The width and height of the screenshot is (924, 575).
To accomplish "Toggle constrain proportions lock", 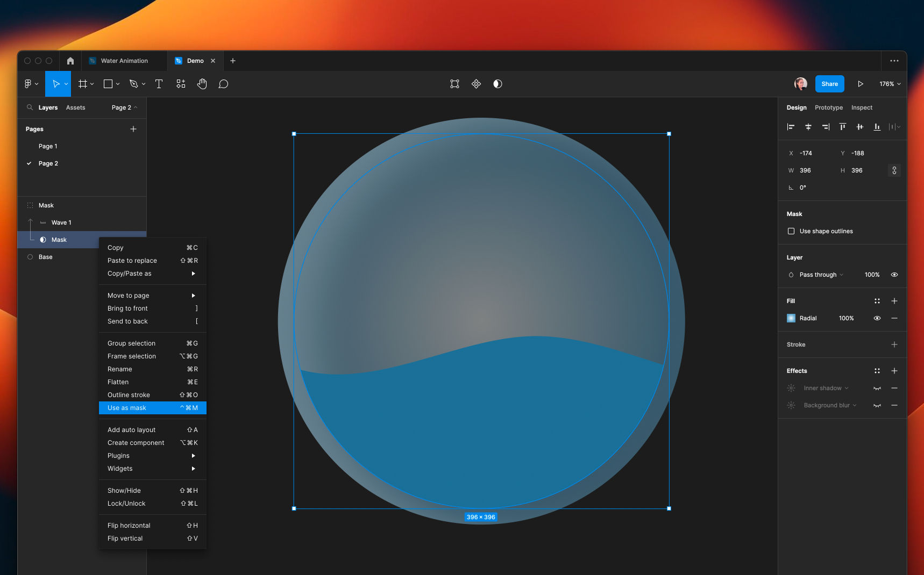I will [894, 170].
